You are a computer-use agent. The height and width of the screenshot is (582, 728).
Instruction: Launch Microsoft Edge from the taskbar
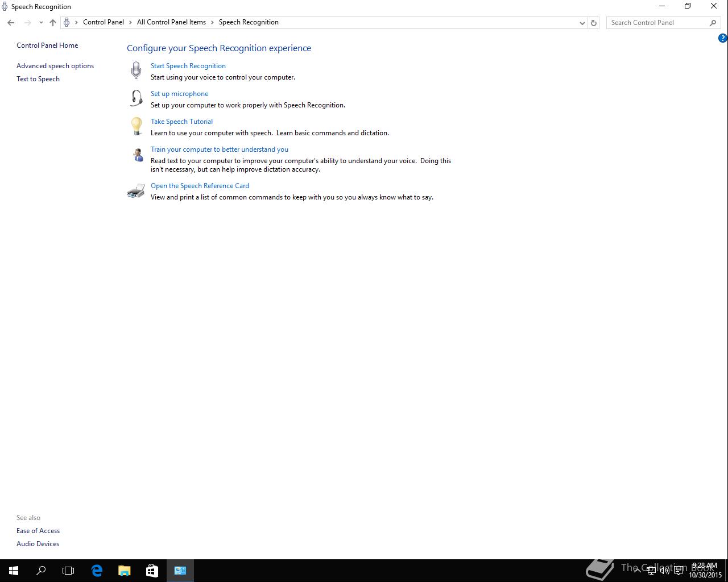point(97,571)
